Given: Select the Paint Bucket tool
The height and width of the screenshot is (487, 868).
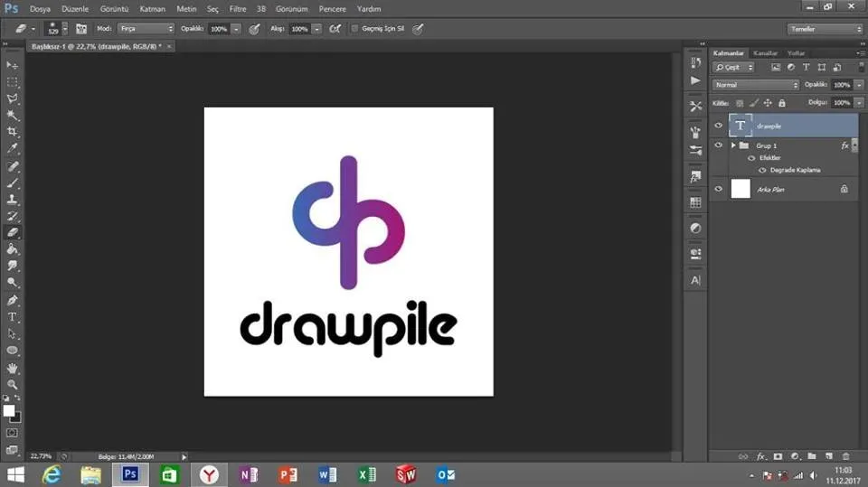Looking at the screenshot, I should tap(12, 249).
